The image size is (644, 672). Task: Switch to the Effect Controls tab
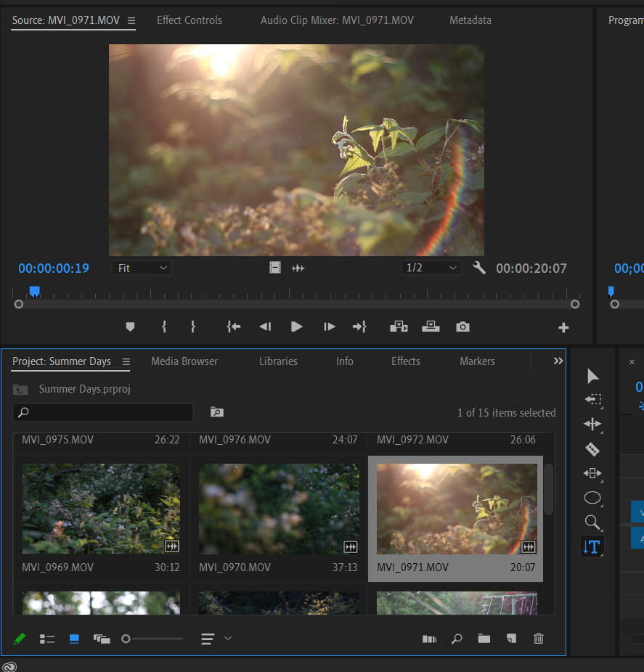pos(189,20)
